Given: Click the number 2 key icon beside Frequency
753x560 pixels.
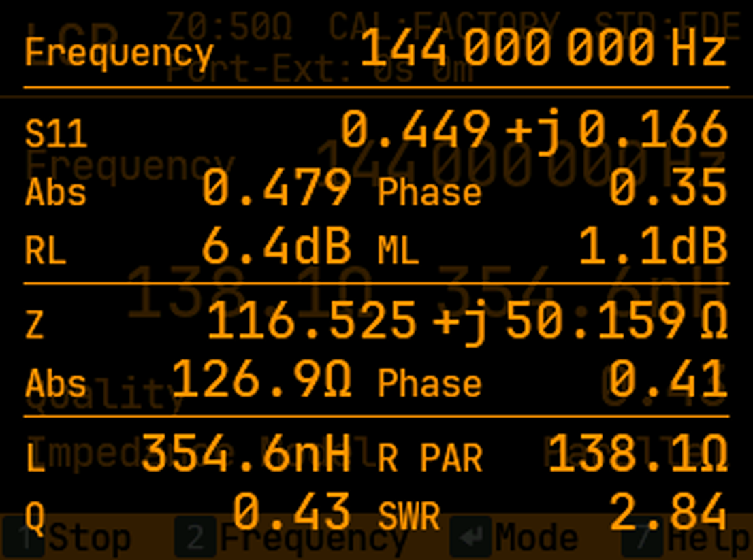Looking at the screenshot, I should (195, 539).
